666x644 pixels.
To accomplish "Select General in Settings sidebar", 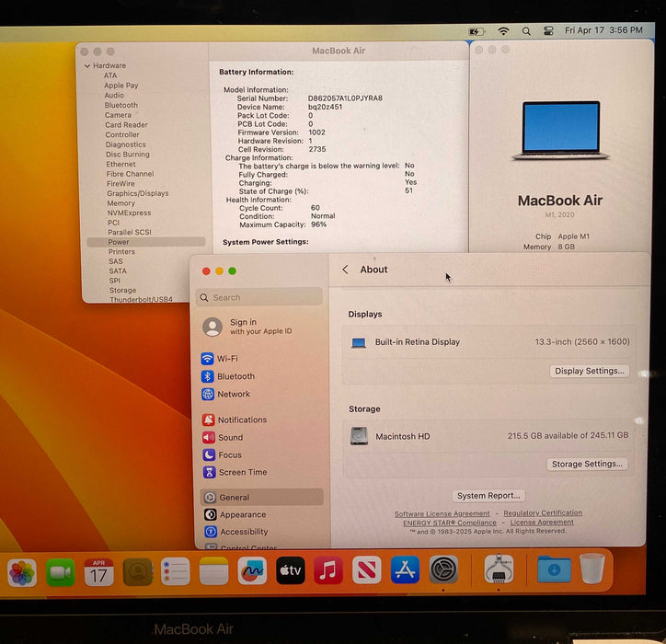I will 261,497.
